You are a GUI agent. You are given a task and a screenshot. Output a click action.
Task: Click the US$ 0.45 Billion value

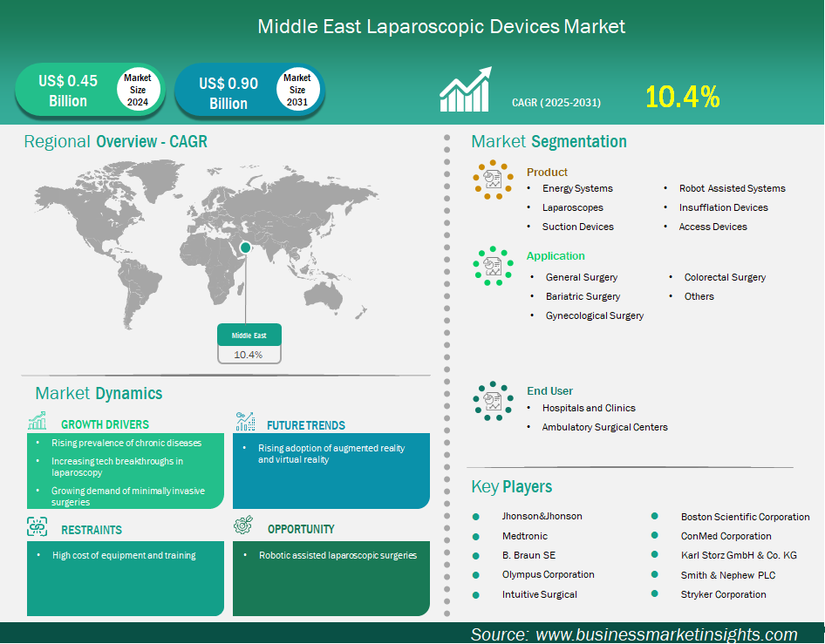(x=68, y=91)
